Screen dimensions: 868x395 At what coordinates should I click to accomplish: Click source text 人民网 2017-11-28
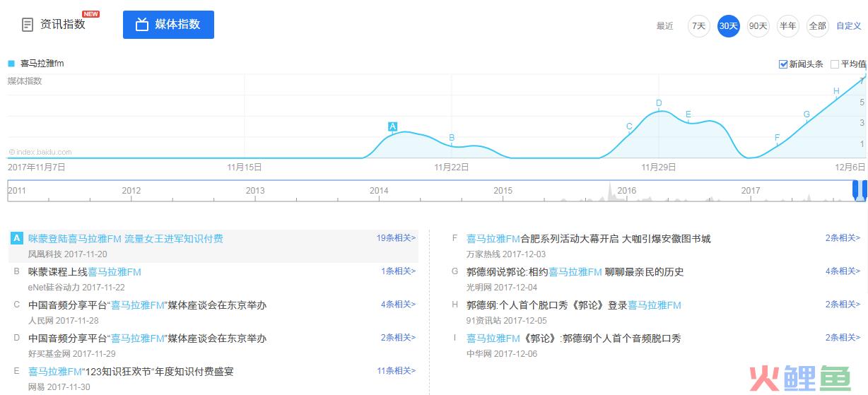pyautogui.click(x=63, y=321)
